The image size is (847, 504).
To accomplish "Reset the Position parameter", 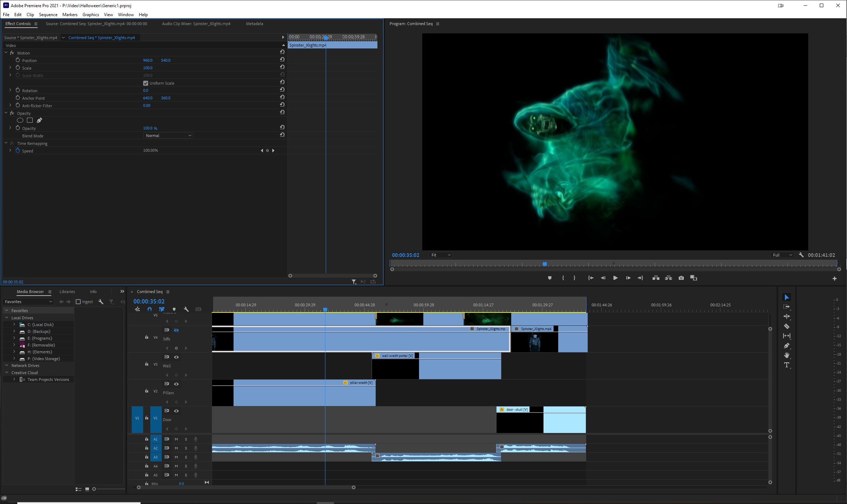I will (282, 60).
